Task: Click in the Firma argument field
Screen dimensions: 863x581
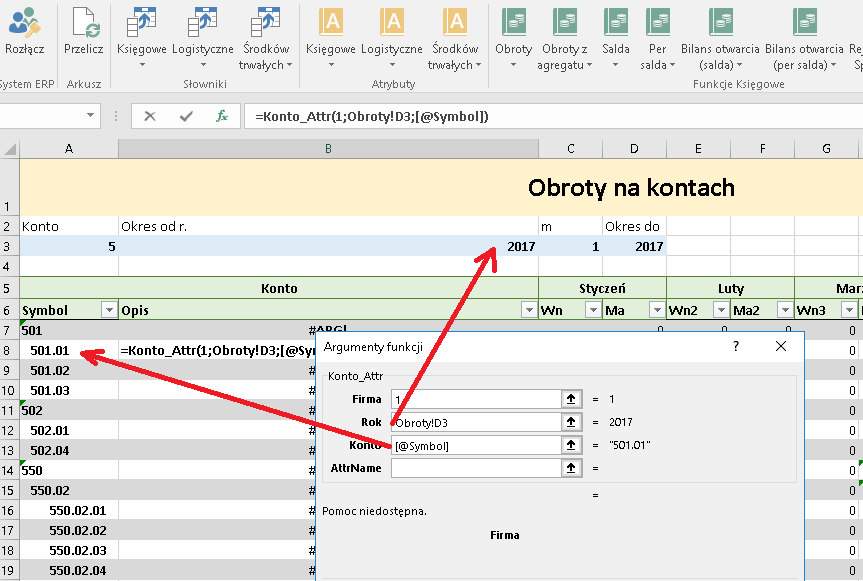Action: pos(476,399)
